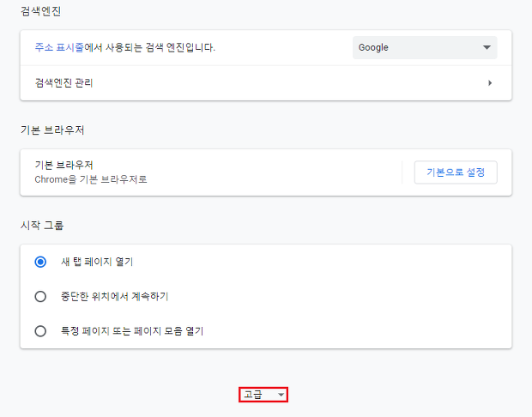Click the 중단한 위치에서 계속하기 label text
The image size is (532, 417).
click(x=114, y=297)
